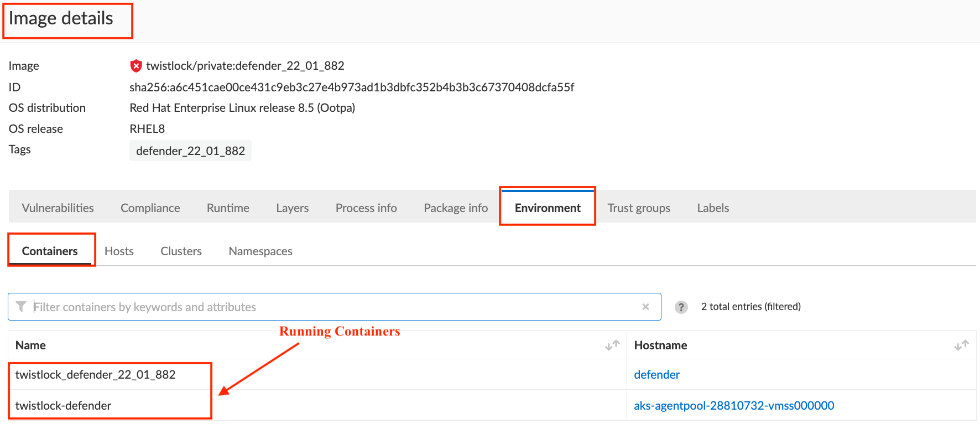The image size is (980, 439).
Task: Open the aks-agentpool-28810732-vmss000000 link
Action: tap(734, 406)
